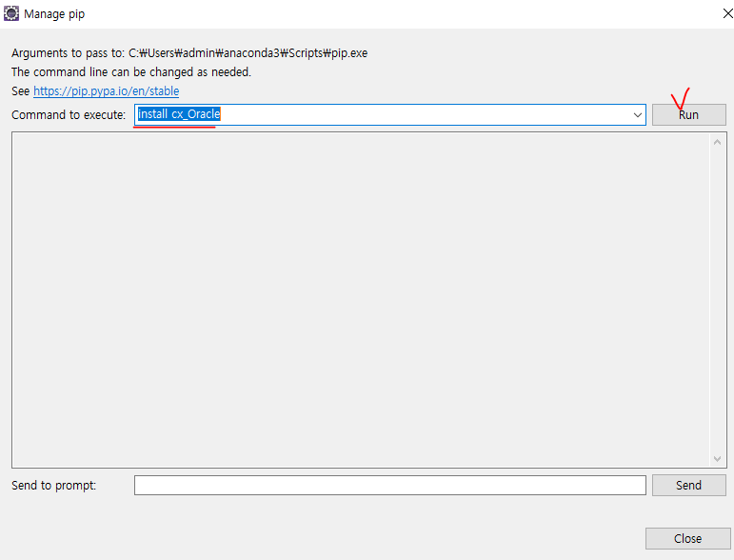The height and width of the screenshot is (560, 734).
Task: Click the Send to prompt input field
Action: pos(390,485)
